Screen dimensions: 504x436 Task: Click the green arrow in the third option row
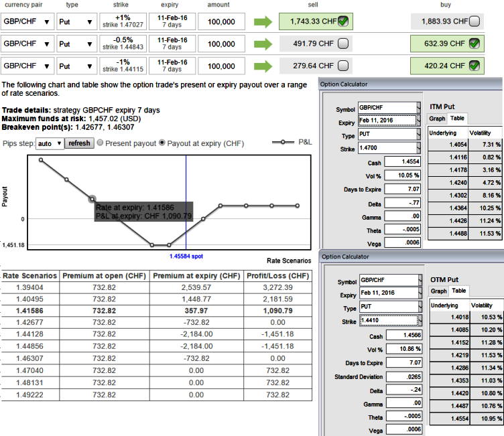point(264,66)
